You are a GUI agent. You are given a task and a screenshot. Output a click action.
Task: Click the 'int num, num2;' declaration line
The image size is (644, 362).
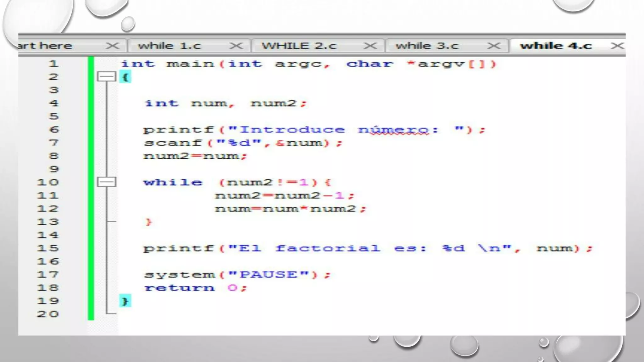coord(225,103)
